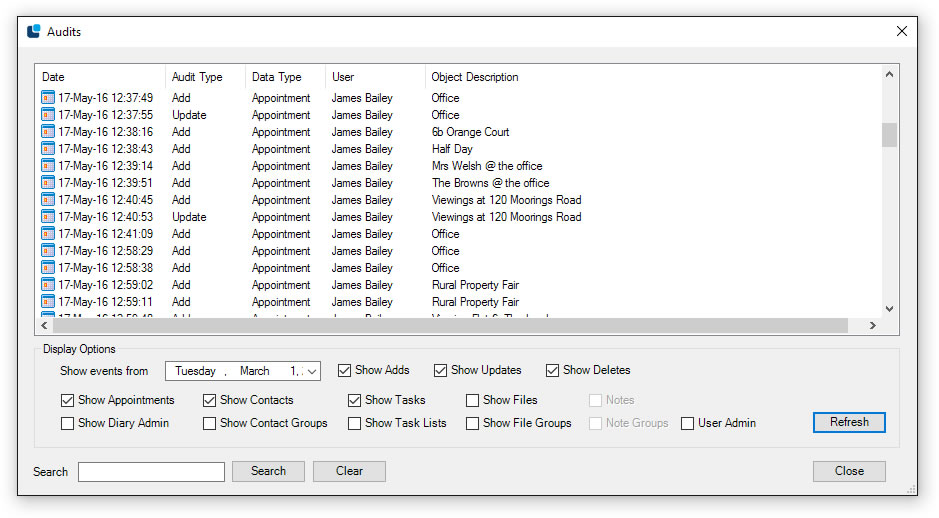Screen dimensions: 939x518
Task: Sort by the Object Description column header
Action: tap(475, 77)
